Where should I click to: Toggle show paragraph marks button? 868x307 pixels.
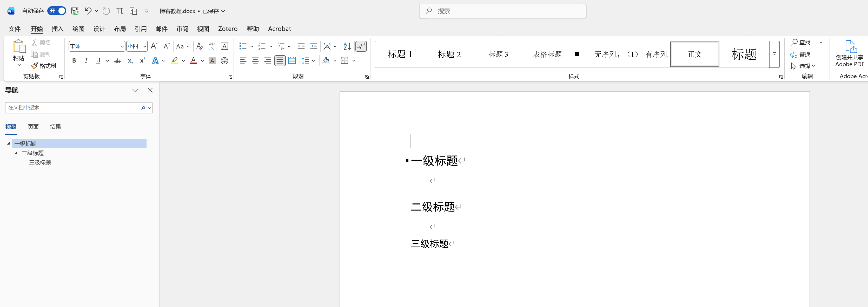click(361, 46)
